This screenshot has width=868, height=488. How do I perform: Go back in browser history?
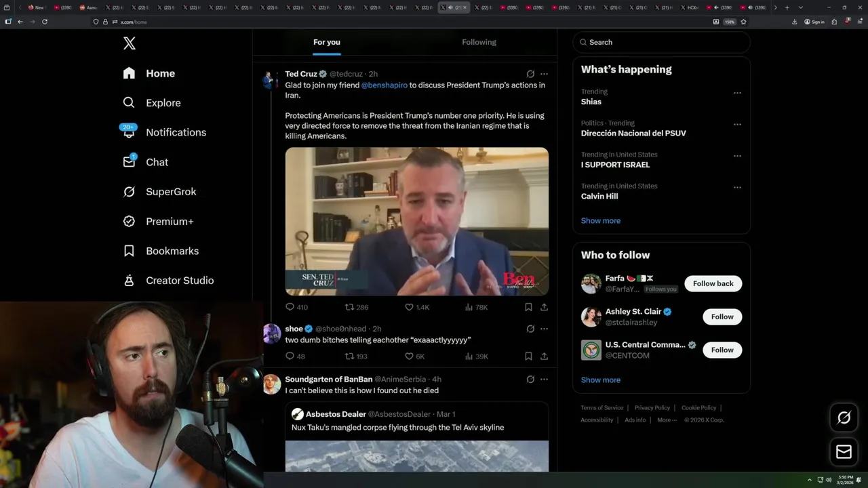[x=20, y=22]
